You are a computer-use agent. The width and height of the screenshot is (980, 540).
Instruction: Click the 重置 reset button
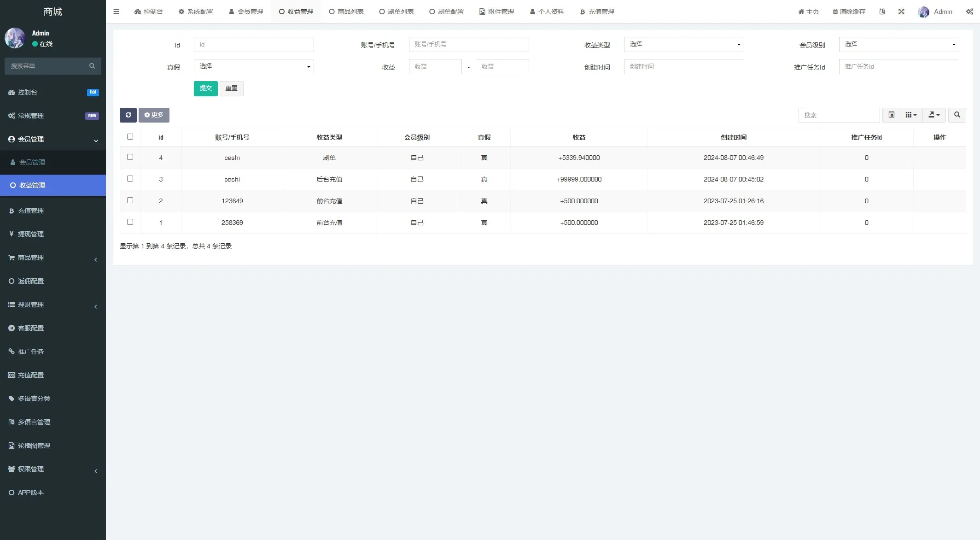pos(231,88)
